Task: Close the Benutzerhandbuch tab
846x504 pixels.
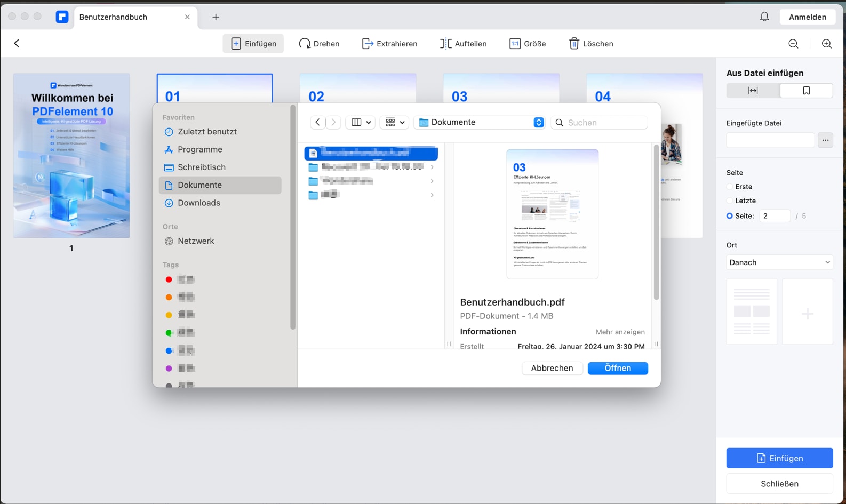Action: click(187, 17)
